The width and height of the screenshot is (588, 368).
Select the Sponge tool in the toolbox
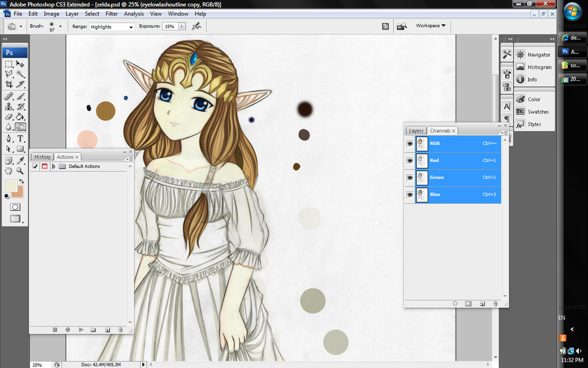20,127
